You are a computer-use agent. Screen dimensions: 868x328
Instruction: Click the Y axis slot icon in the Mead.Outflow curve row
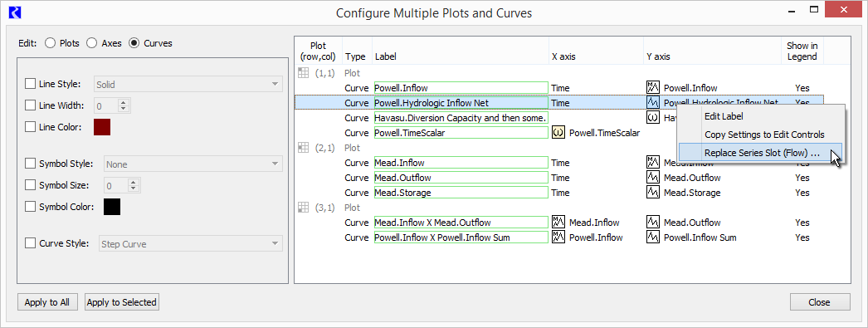tap(653, 178)
